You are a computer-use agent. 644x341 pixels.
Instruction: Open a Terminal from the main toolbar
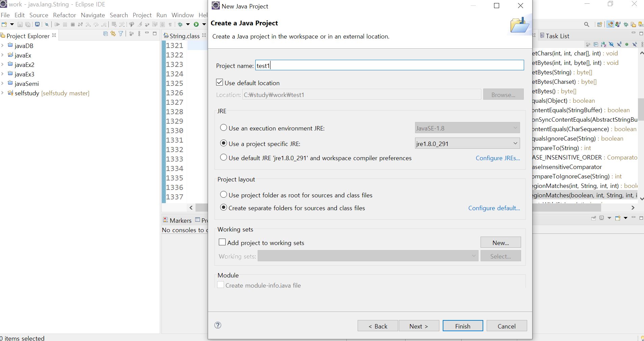(37, 24)
